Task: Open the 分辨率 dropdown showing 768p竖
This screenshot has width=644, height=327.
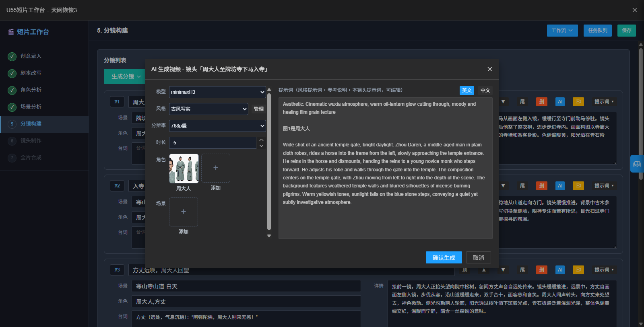Action: (217, 126)
